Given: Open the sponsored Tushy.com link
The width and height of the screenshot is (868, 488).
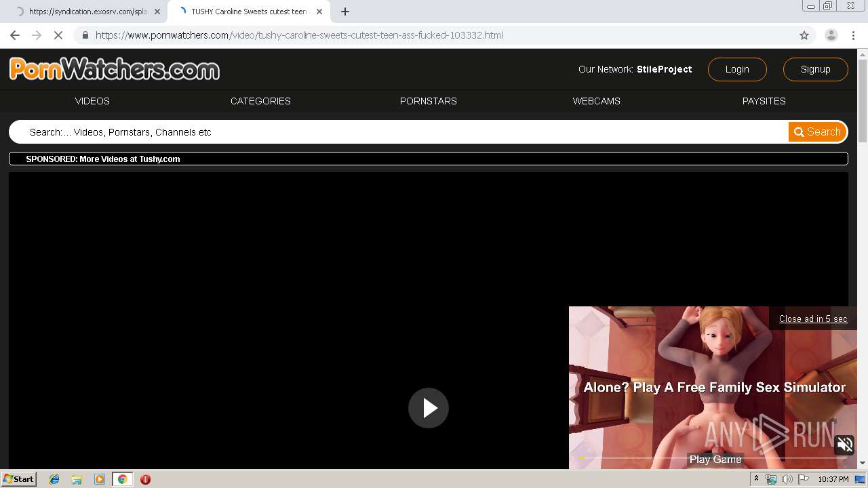Looking at the screenshot, I should (x=103, y=159).
